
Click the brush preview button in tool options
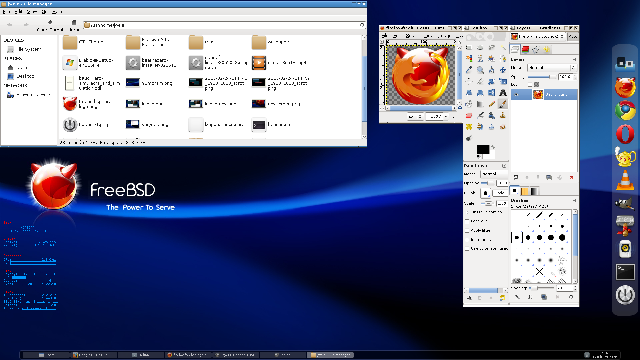[x=485, y=193]
